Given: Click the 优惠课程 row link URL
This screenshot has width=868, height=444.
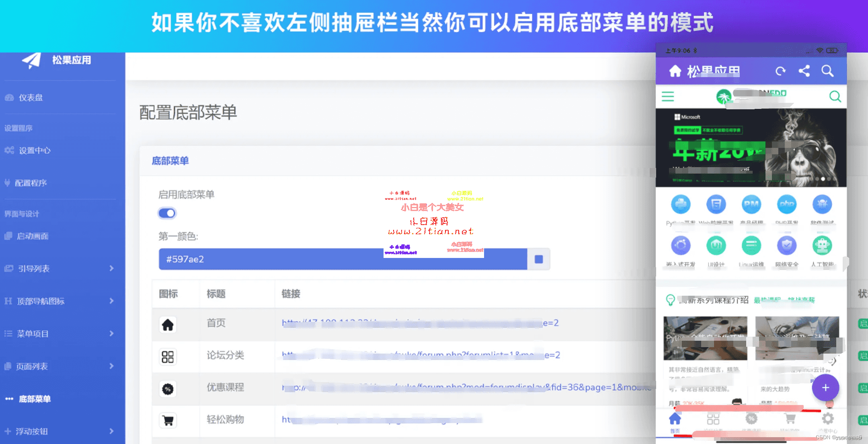Looking at the screenshot, I should (466, 387).
